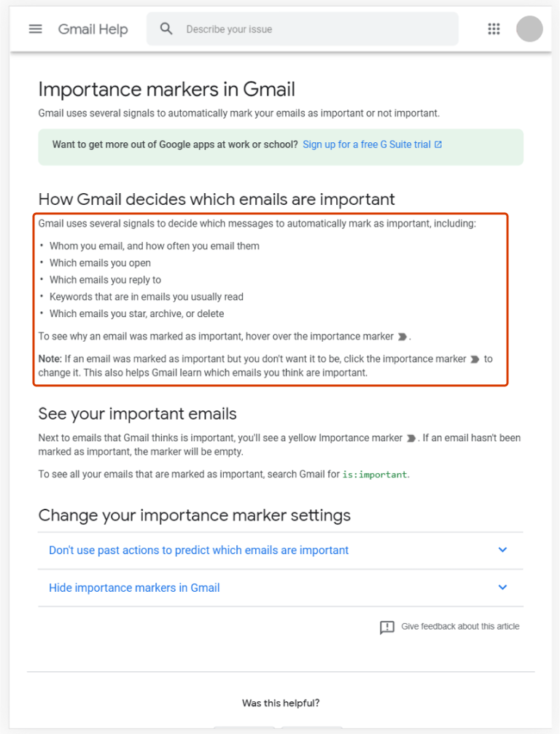The width and height of the screenshot is (560, 734).
Task: Click the external link icon after G Suite trial
Action: 438,144
